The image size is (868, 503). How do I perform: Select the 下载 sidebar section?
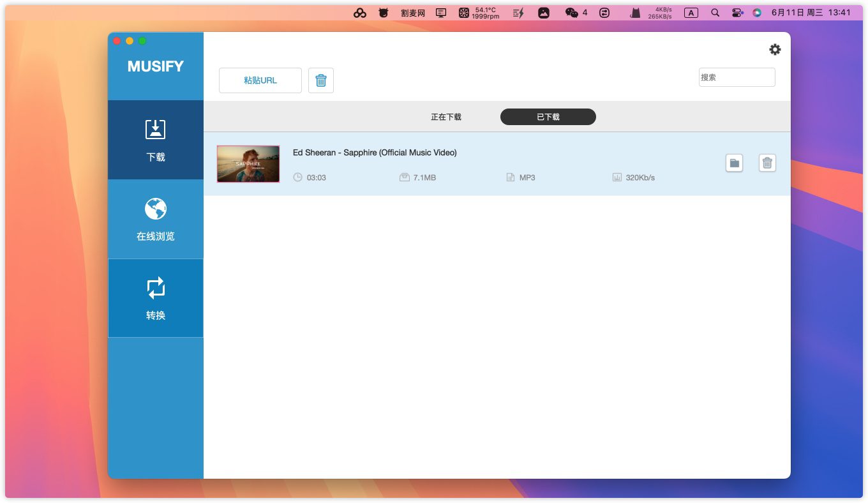point(156,140)
